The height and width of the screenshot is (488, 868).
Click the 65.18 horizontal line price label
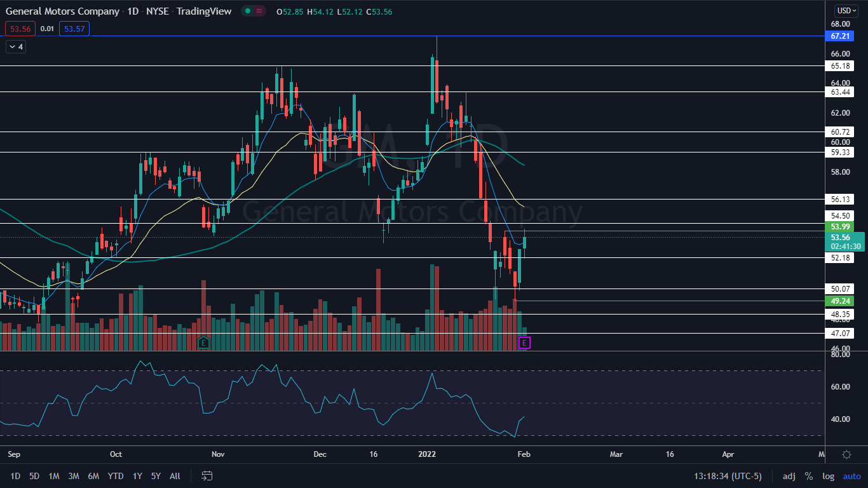[x=841, y=65]
